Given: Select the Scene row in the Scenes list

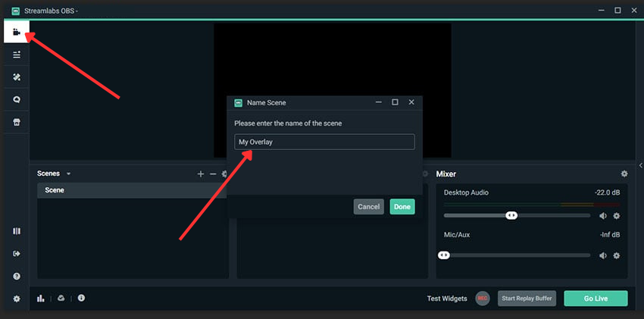Looking at the screenshot, I should (x=132, y=190).
